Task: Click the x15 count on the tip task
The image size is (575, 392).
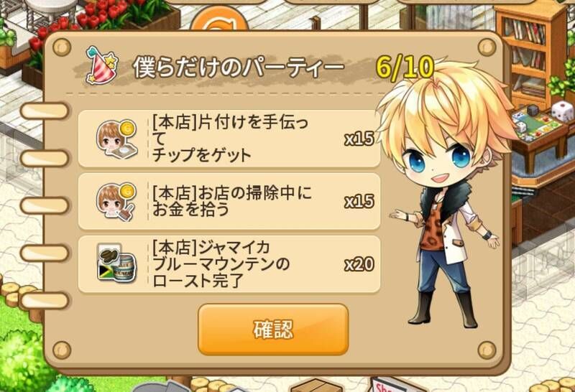Action: tap(359, 139)
